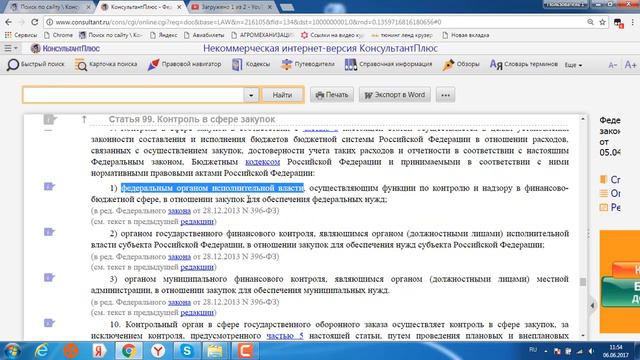
Task: Reload the page
Action: coord(35,22)
